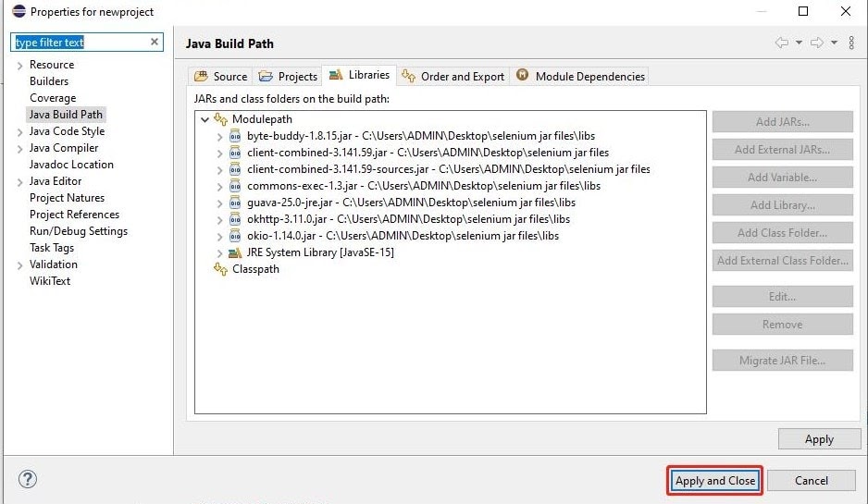Click the Add JARs button
The image size is (868, 504).
point(782,122)
